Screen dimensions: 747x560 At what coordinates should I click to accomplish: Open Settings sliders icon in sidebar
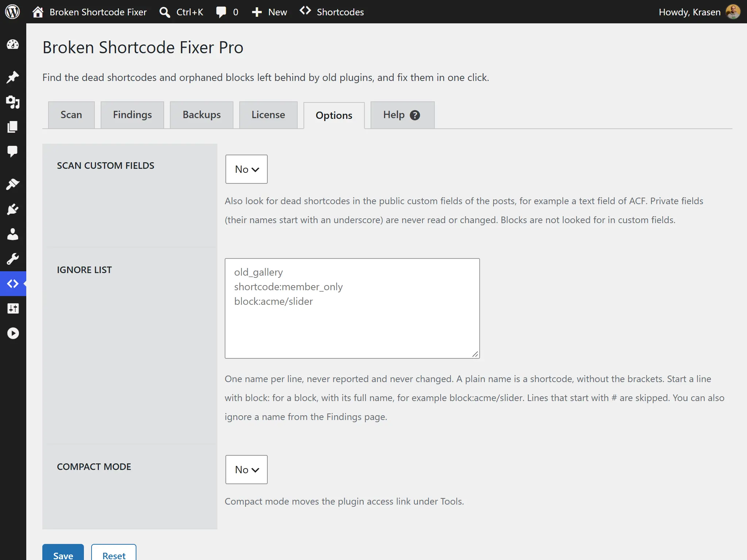click(x=13, y=308)
